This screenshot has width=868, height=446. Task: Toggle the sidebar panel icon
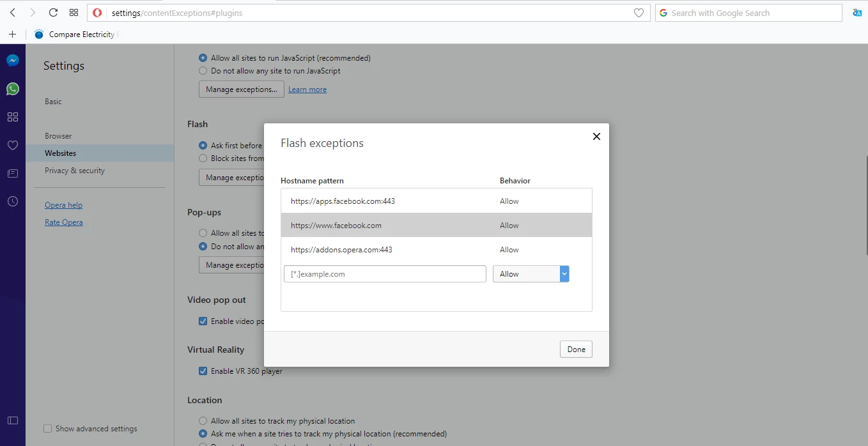13,420
